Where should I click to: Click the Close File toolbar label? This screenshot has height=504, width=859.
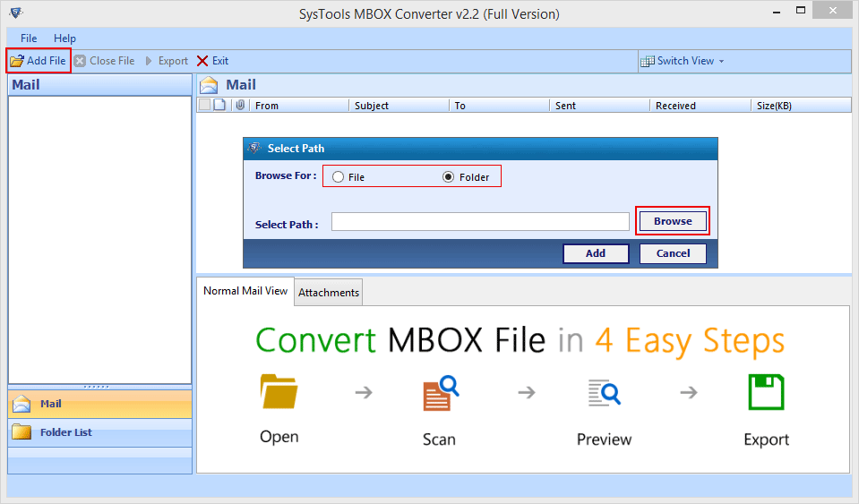[x=112, y=61]
